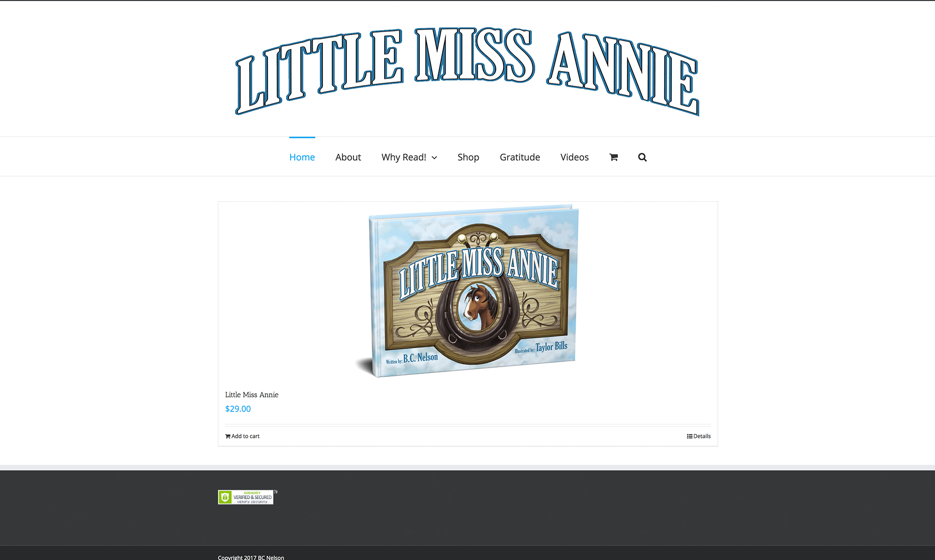Add Little Miss Annie to cart
The image size is (935, 560).
pos(243,436)
